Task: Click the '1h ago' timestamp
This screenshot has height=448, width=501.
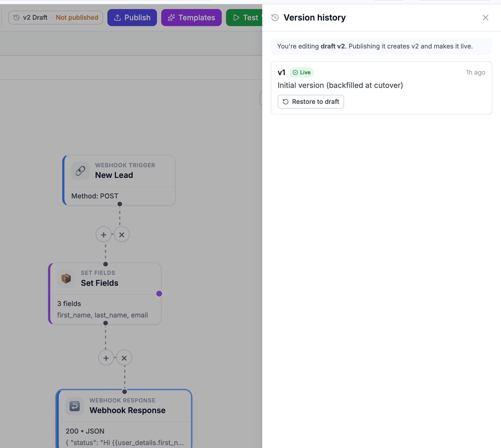Action: [475, 72]
